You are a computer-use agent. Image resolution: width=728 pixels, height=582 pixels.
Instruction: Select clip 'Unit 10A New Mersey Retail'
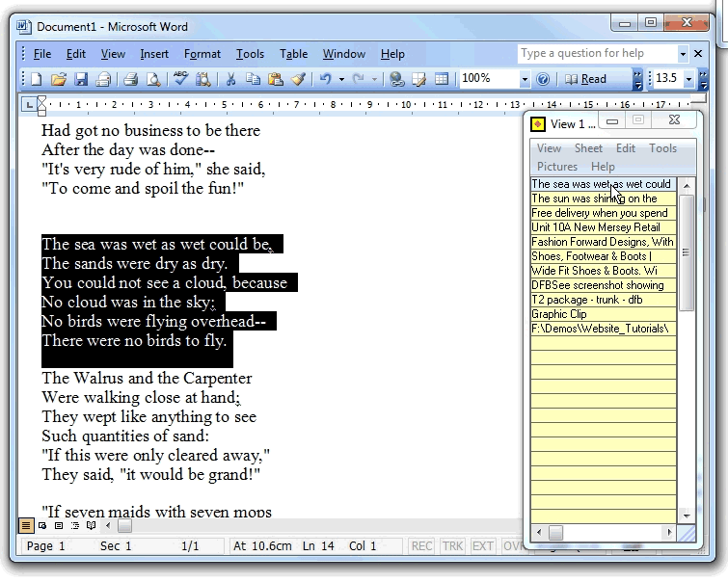(603, 227)
